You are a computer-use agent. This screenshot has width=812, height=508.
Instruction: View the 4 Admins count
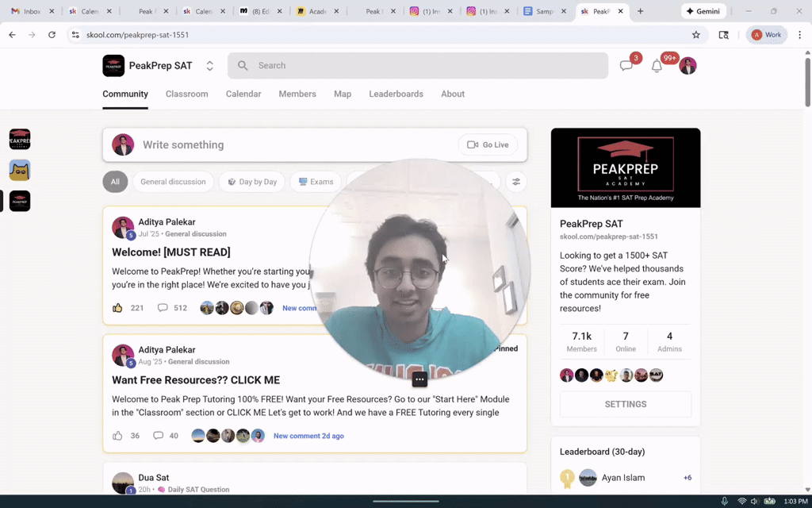click(x=669, y=341)
